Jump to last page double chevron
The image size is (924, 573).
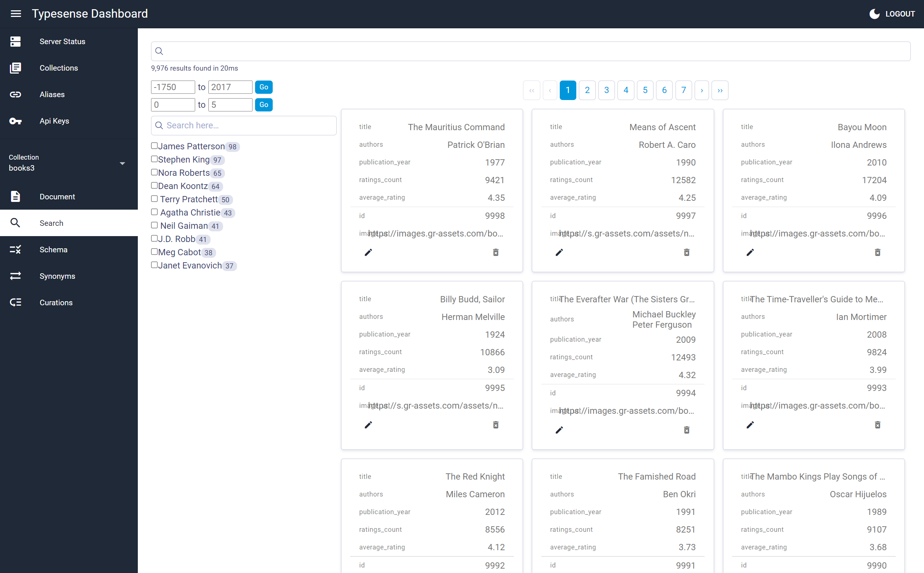point(720,90)
